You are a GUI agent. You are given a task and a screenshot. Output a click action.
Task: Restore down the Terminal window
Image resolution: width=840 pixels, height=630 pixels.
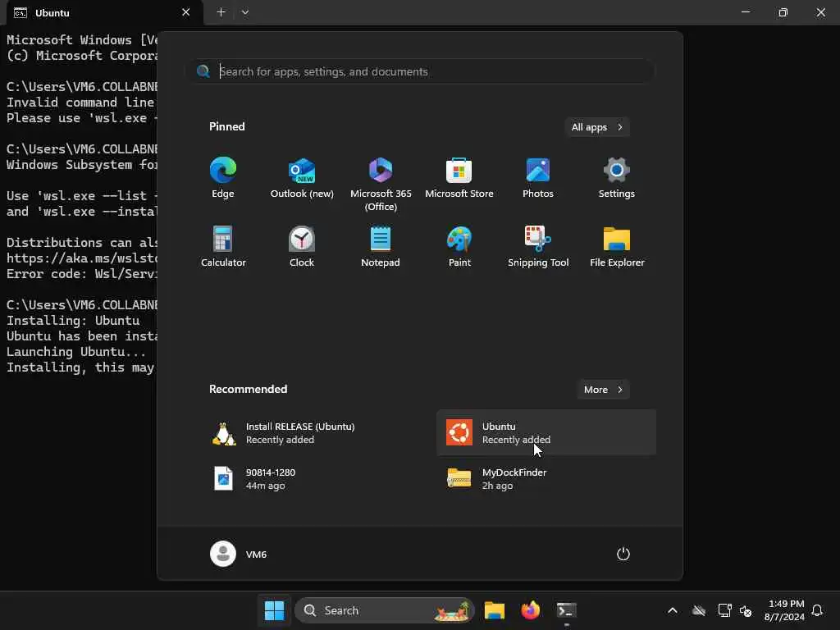coord(783,12)
